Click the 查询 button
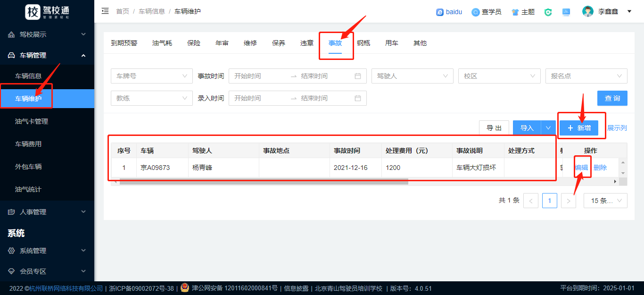The width and height of the screenshot is (644, 295). tap(612, 98)
